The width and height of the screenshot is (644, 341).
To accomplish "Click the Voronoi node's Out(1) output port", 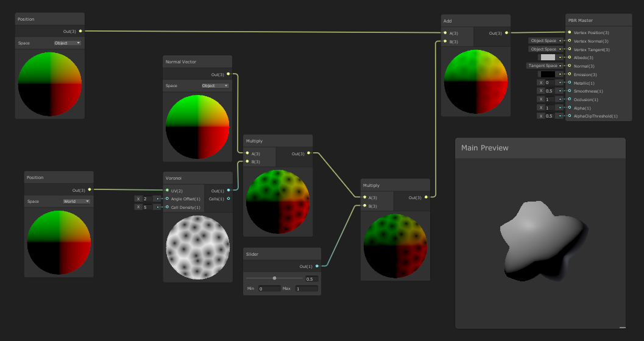I will click(228, 190).
